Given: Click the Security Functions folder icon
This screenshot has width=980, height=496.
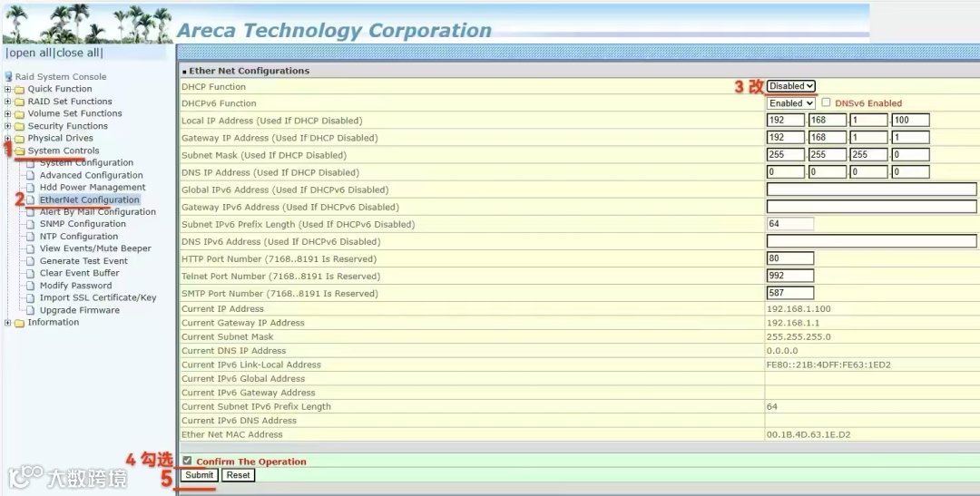Looking at the screenshot, I should (19, 126).
